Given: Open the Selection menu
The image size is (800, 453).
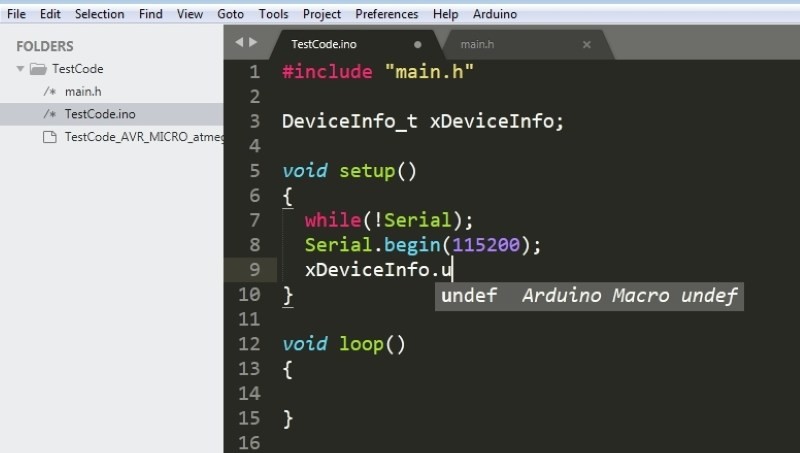Looking at the screenshot, I should point(99,14).
